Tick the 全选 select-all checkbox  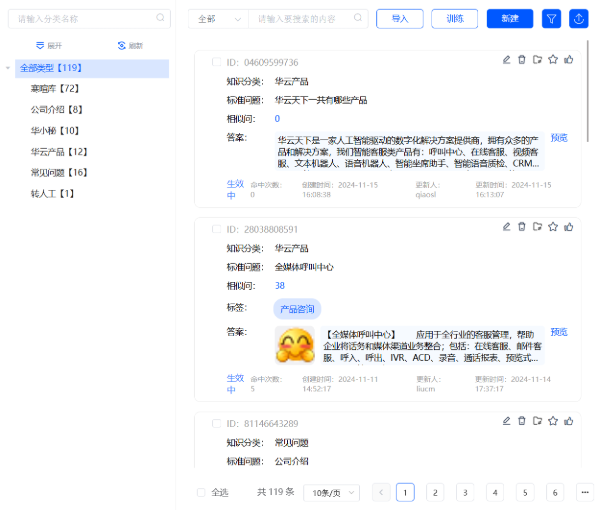(201, 492)
